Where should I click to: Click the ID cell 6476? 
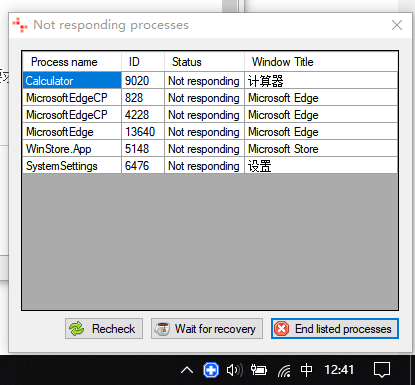click(143, 166)
